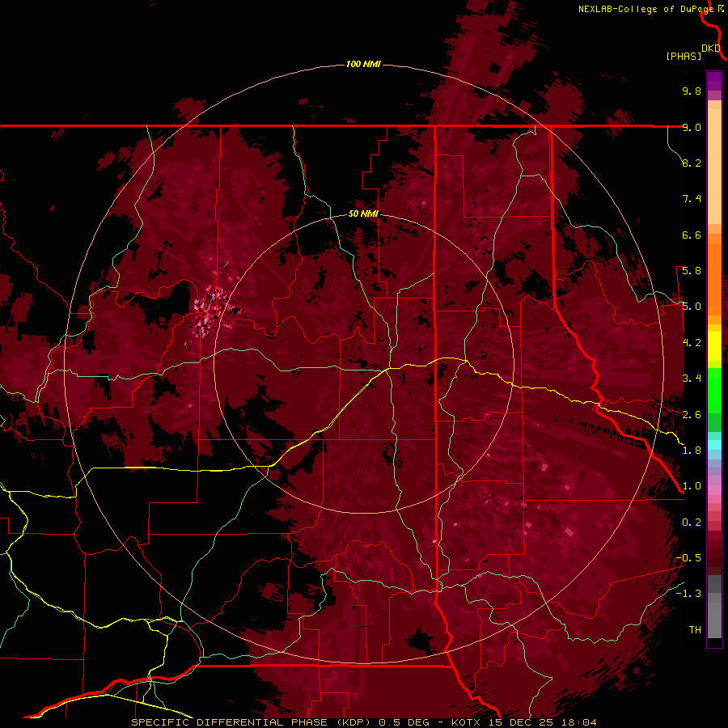Screen dimensions: 728x728
Task: Click the 100 NMI range ring label
Action: tap(363, 64)
